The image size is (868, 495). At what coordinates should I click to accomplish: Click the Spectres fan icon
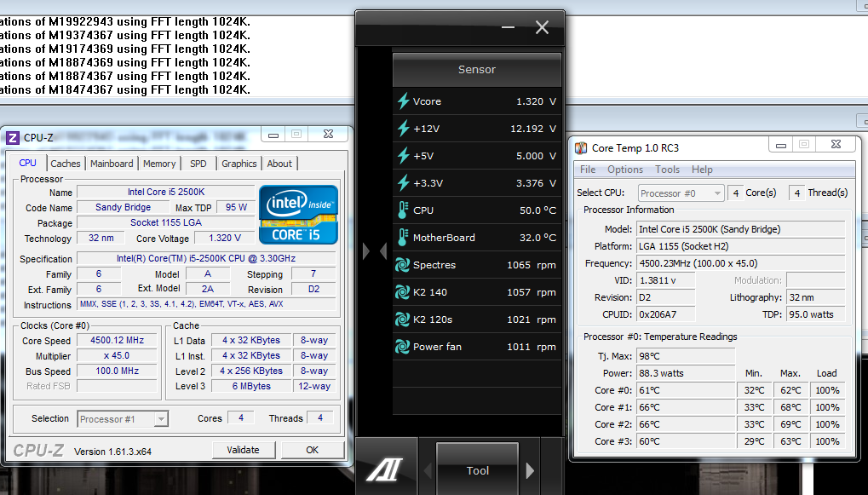pyautogui.click(x=404, y=265)
